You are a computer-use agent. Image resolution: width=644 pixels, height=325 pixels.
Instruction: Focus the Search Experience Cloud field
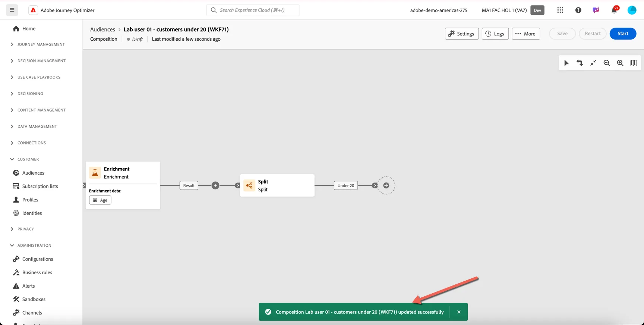253,10
